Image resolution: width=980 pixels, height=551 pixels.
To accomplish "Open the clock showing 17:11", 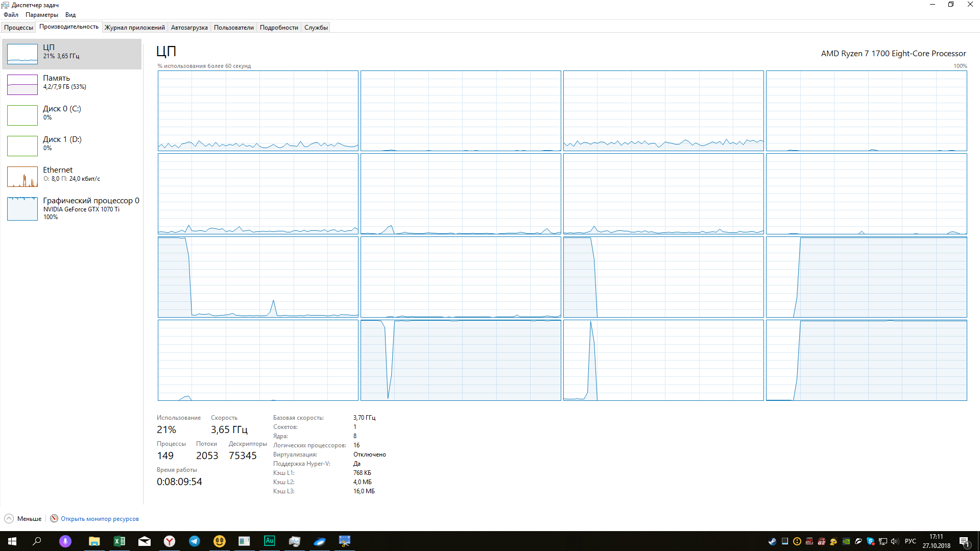I will tap(937, 541).
